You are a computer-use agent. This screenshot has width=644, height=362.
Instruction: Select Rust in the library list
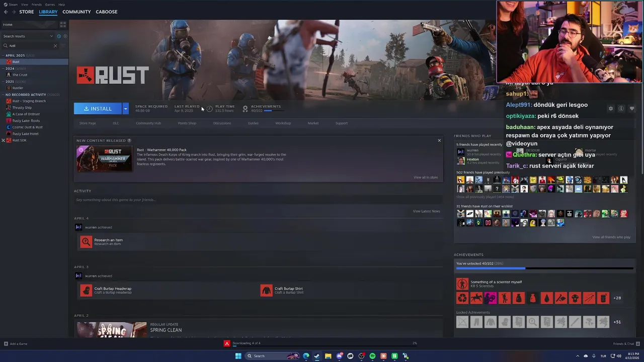tap(34, 62)
